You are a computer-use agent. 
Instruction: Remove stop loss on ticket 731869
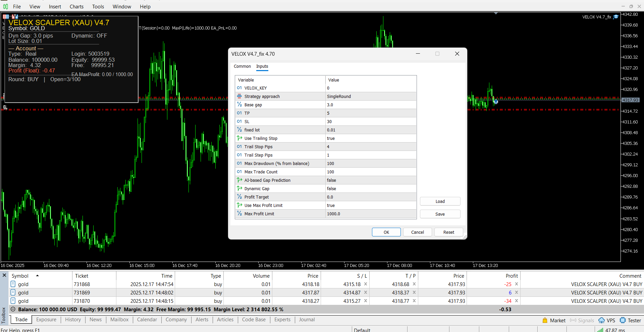coord(366,292)
